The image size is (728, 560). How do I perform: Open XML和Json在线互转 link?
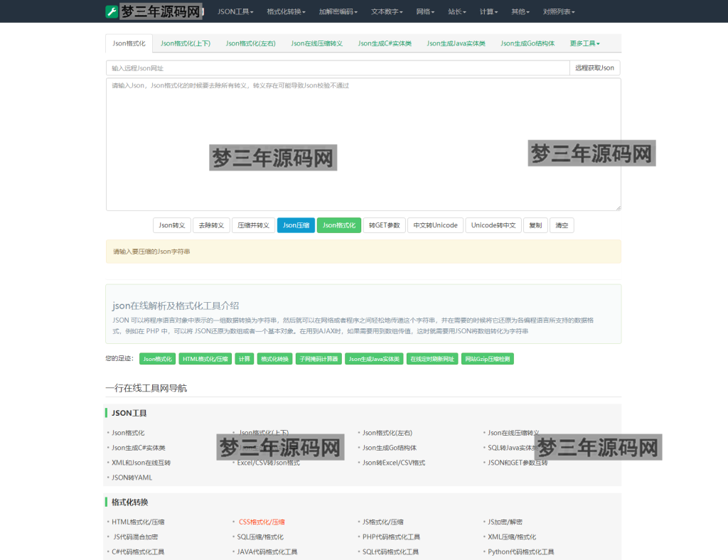[x=141, y=462]
